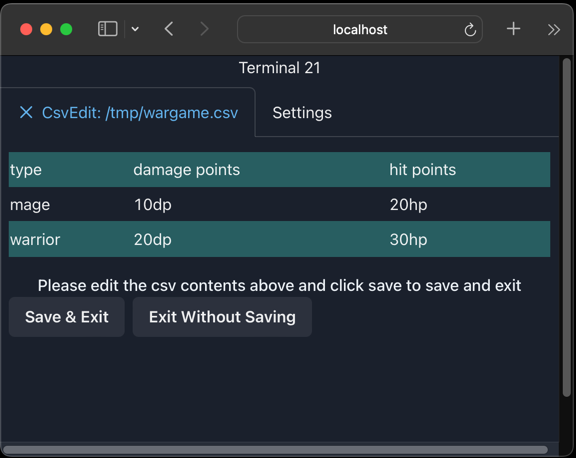This screenshot has width=576, height=458.
Task: Select the '30hp' cell
Action: coord(408,239)
